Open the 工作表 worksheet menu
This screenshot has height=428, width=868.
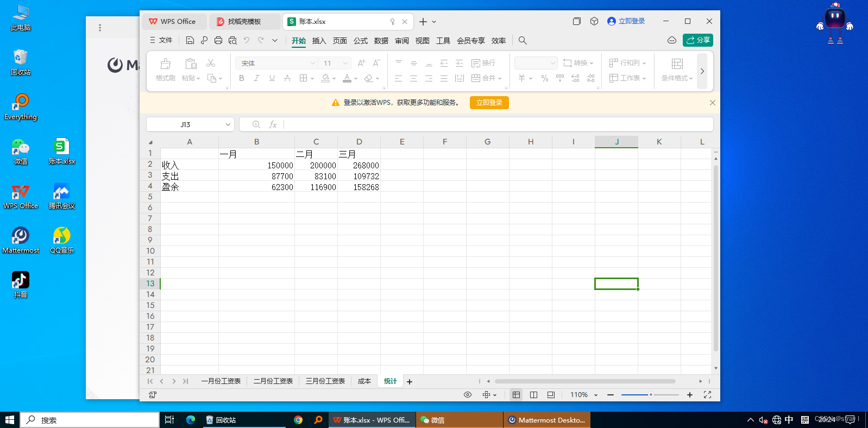click(x=628, y=78)
